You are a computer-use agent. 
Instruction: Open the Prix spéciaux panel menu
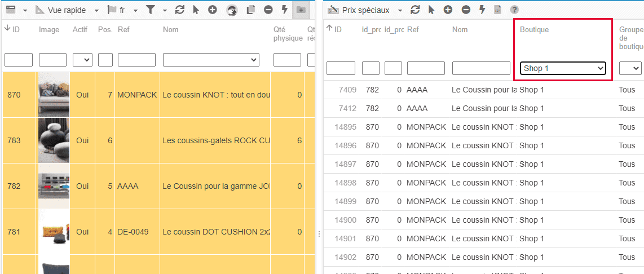pyautogui.click(x=365, y=10)
